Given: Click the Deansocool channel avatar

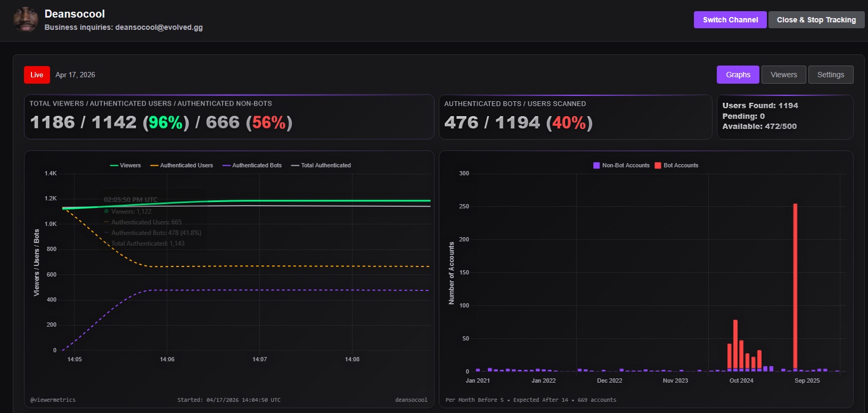Looking at the screenshot, I should [26, 20].
